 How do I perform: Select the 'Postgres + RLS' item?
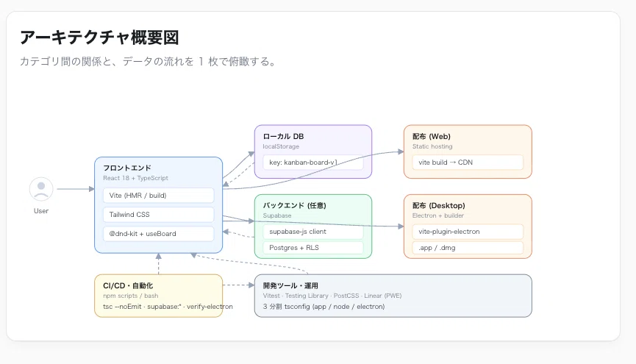312,248
